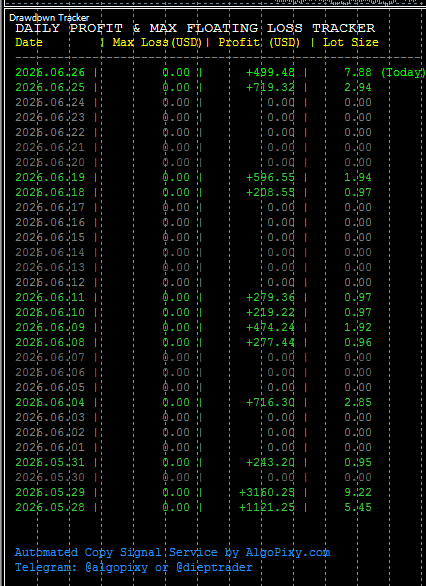
Task: Select the 2026.06.26 Today row date
Action: click(50, 72)
